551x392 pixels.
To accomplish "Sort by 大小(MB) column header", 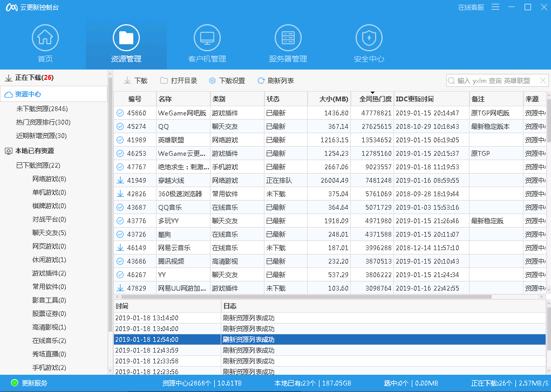I will click(x=329, y=99).
